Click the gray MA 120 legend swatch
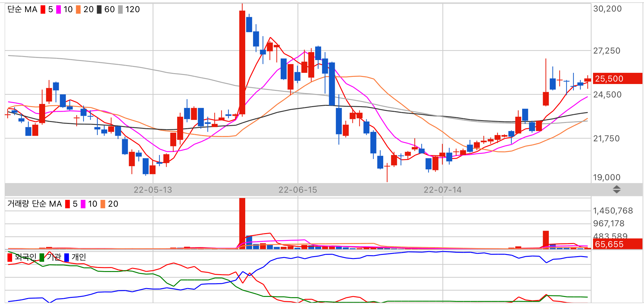Image resolution: width=644 pixels, height=305 pixels. (x=120, y=10)
